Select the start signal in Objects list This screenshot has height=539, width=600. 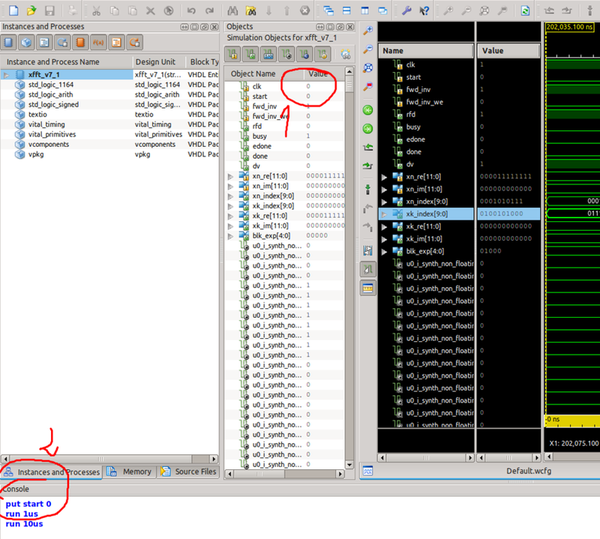tap(262, 96)
